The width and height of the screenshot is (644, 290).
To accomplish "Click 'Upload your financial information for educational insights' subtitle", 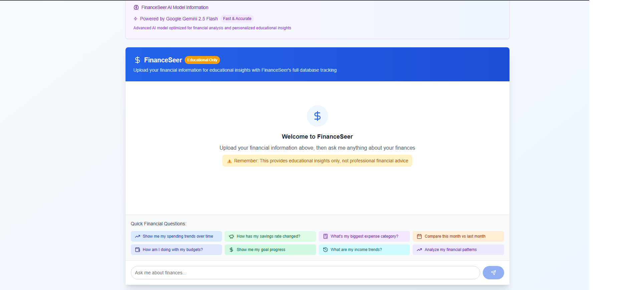I will [235, 70].
